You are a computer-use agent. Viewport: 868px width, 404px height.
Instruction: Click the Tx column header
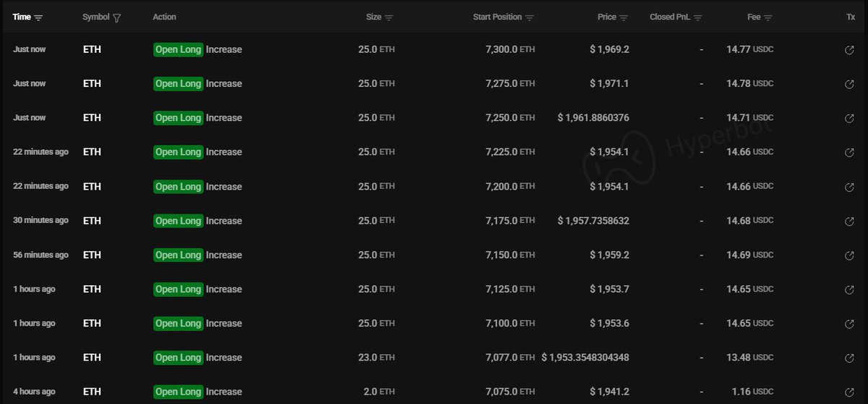[851, 17]
